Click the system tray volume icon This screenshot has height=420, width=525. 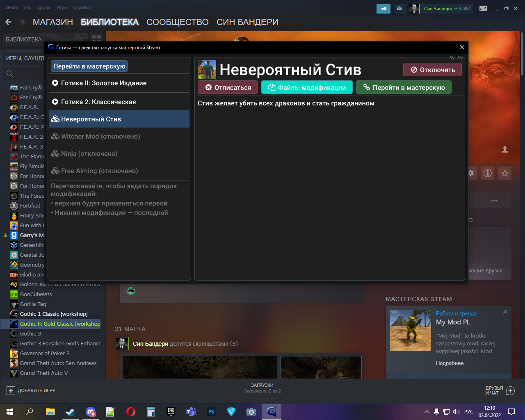click(456, 412)
